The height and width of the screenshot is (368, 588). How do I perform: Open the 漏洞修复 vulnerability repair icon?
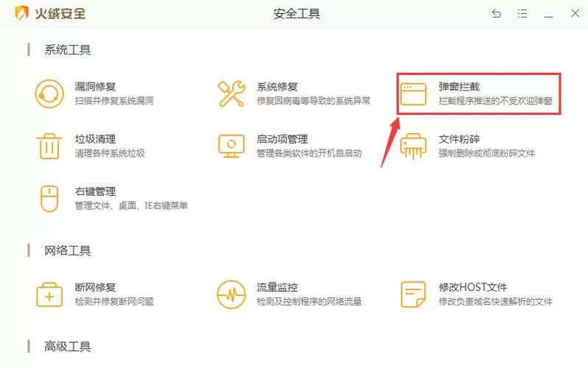(x=49, y=93)
